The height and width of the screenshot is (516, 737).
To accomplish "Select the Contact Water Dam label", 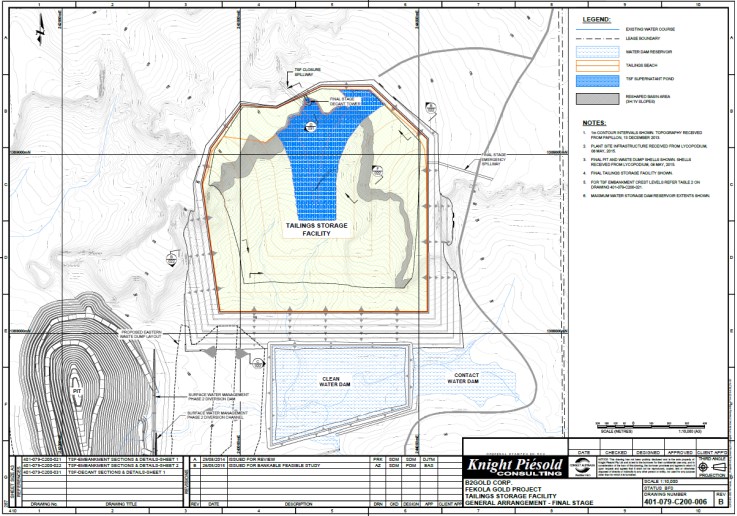I will (x=463, y=378).
